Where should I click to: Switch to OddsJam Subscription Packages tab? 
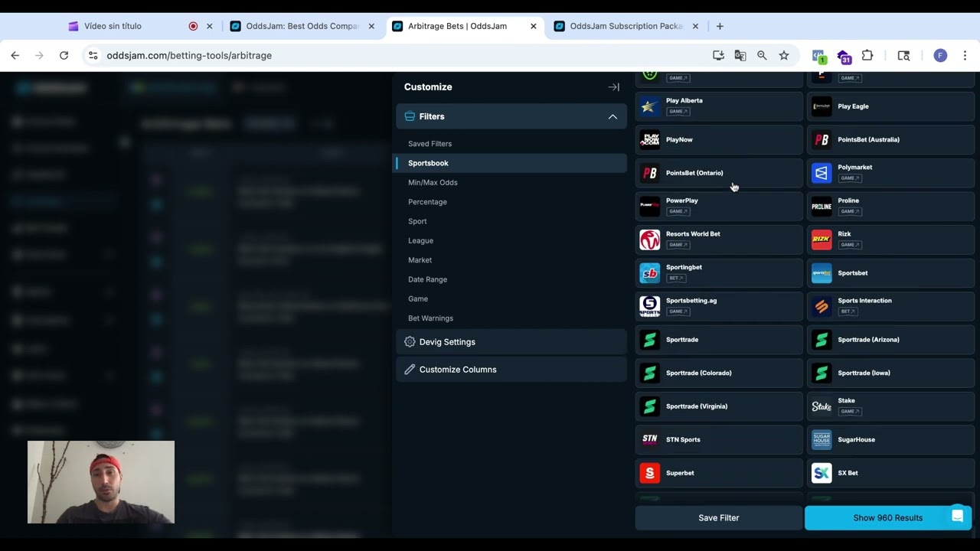pos(626,26)
